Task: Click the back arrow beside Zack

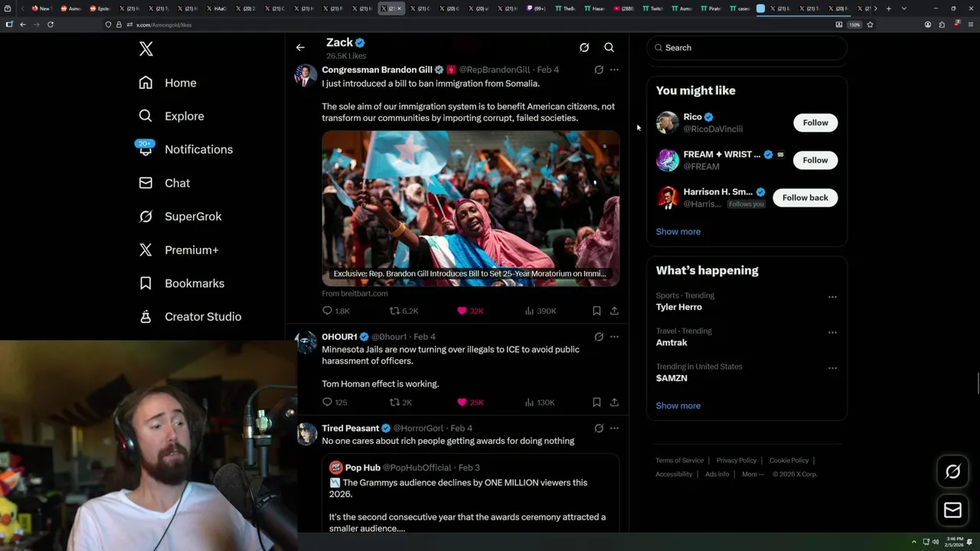Action: pos(300,47)
